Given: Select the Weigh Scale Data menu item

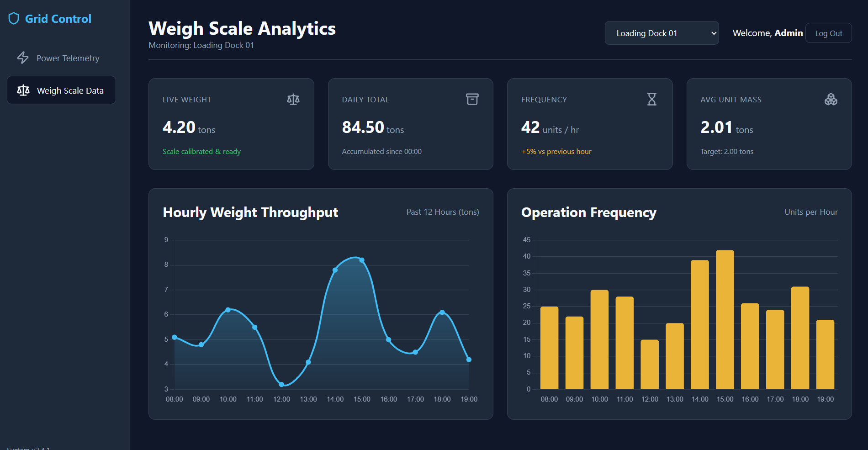Looking at the screenshot, I should (x=61, y=90).
